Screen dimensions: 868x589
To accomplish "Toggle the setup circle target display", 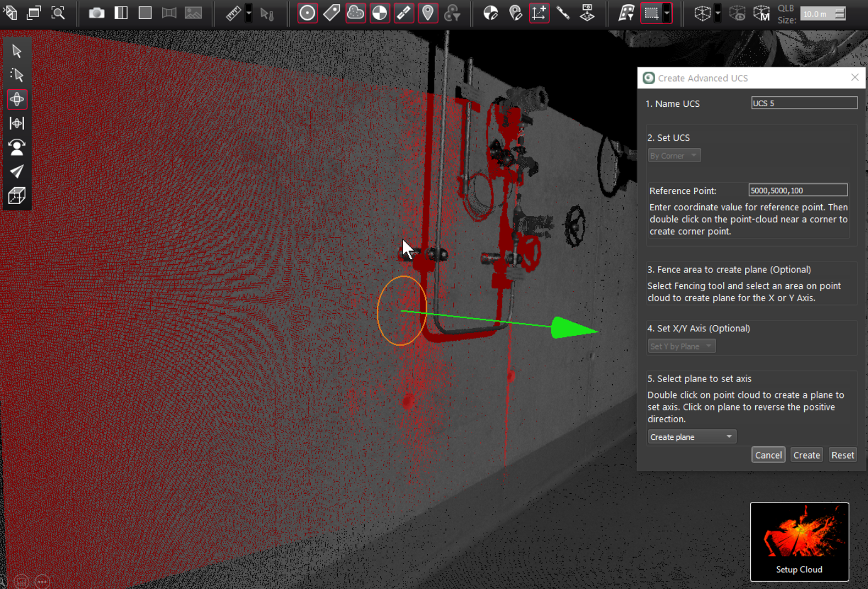I will [307, 13].
